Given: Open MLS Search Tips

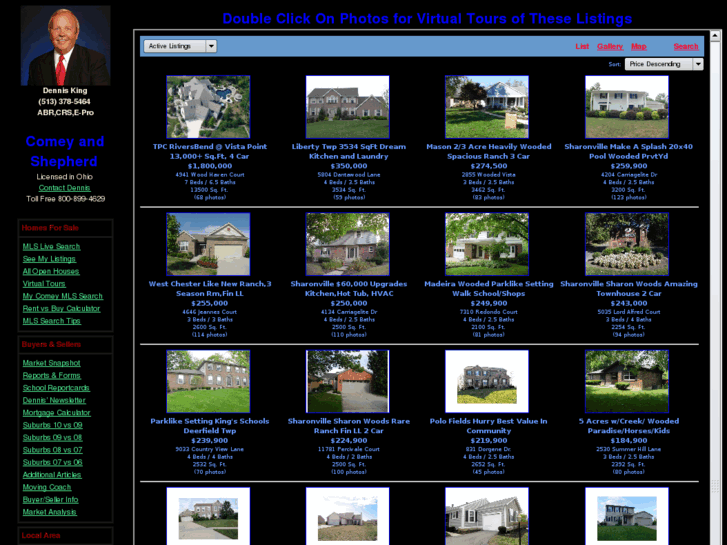Looking at the screenshot, I should tap(51, 321).
